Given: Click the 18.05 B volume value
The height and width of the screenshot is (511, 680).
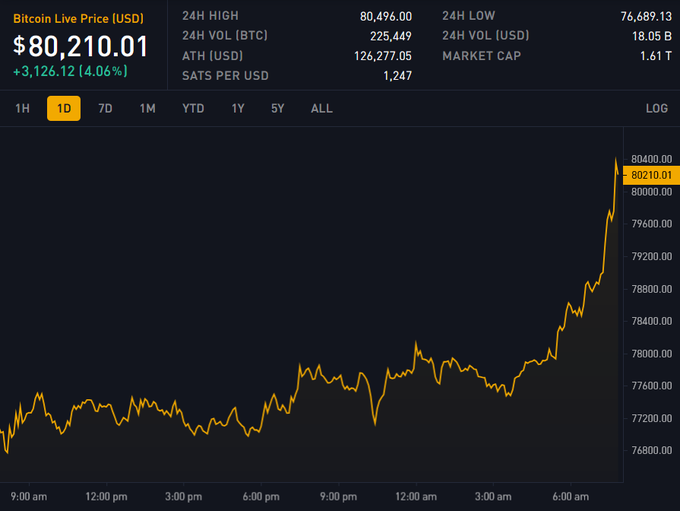Looking at the screenshot, I should [652, 36].
